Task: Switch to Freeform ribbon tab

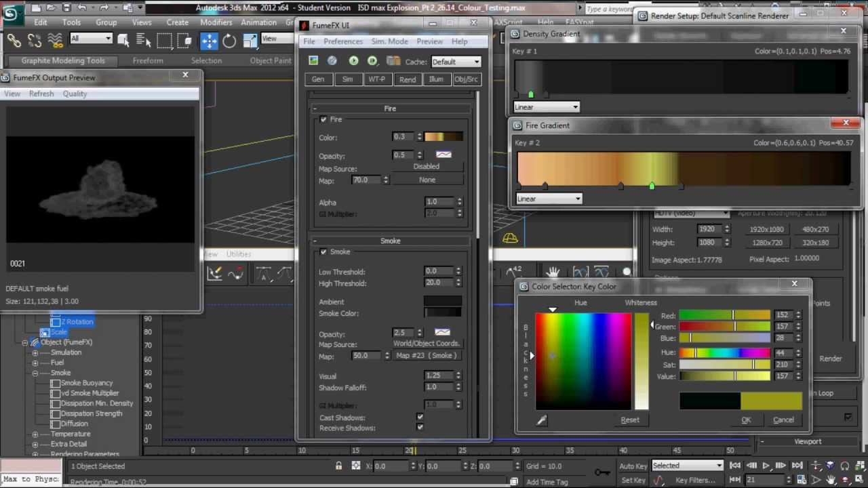Action: [148, 60]
